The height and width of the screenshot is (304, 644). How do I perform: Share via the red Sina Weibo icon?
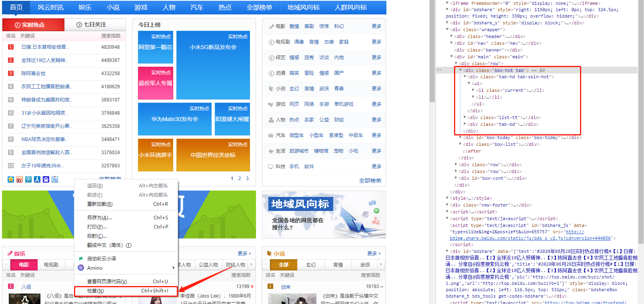coord(20,179)
